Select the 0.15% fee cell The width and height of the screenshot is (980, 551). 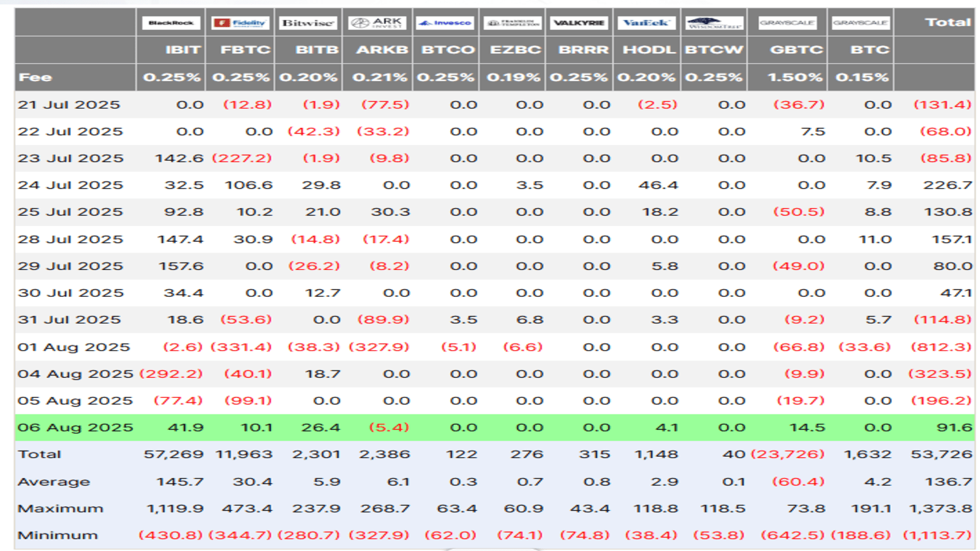(862, 78)
